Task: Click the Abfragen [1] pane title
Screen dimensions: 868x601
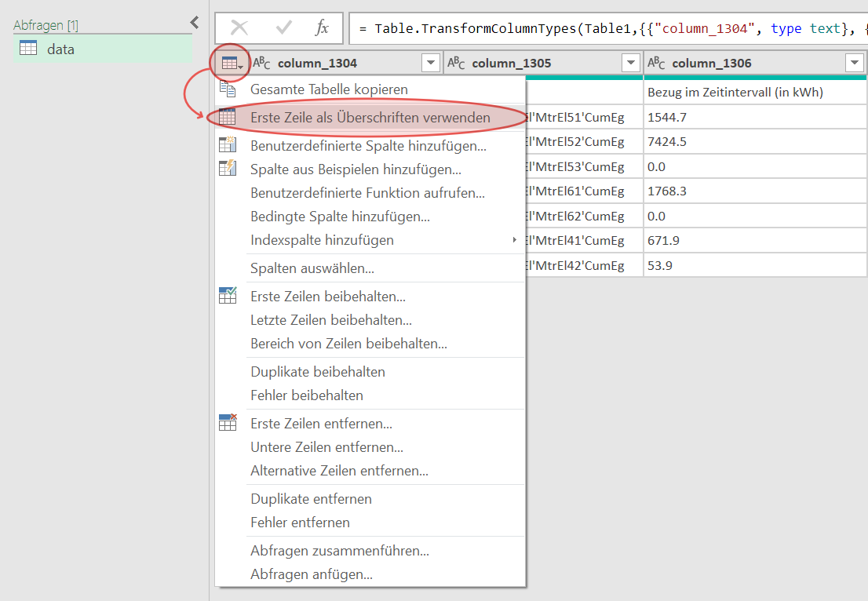Action: click(46, 25)
